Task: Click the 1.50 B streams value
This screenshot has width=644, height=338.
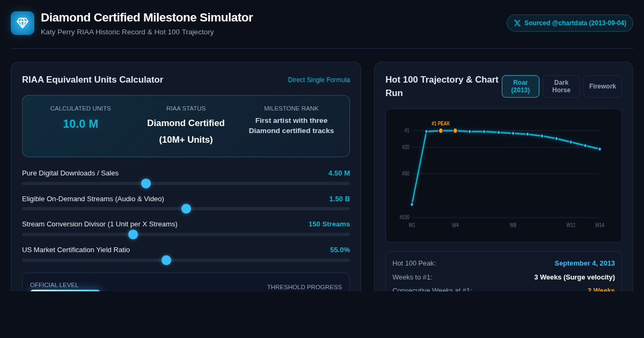Action: (x=339, y=199)
